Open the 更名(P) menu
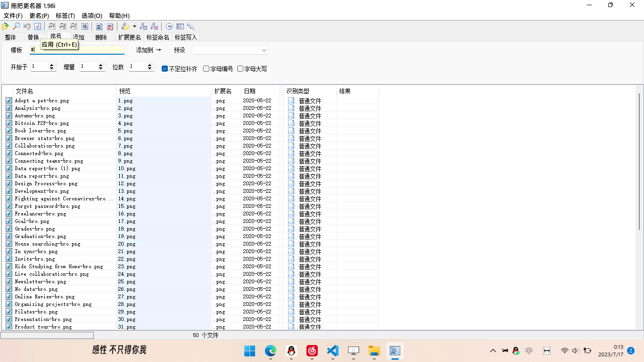 [39, 16]
